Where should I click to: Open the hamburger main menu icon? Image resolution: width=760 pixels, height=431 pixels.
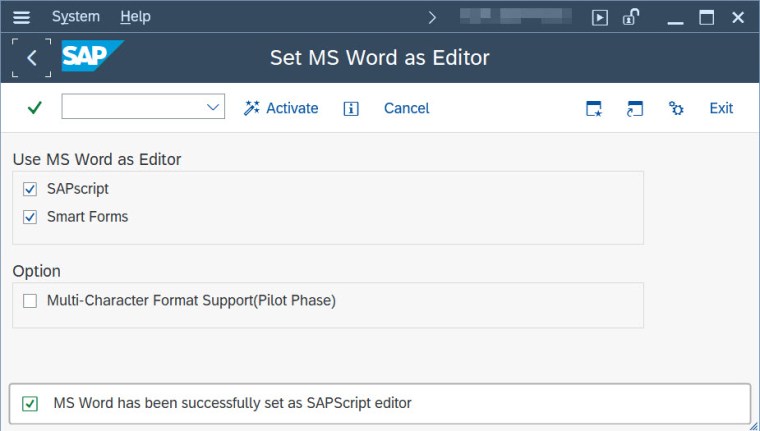tap(21, 17)
